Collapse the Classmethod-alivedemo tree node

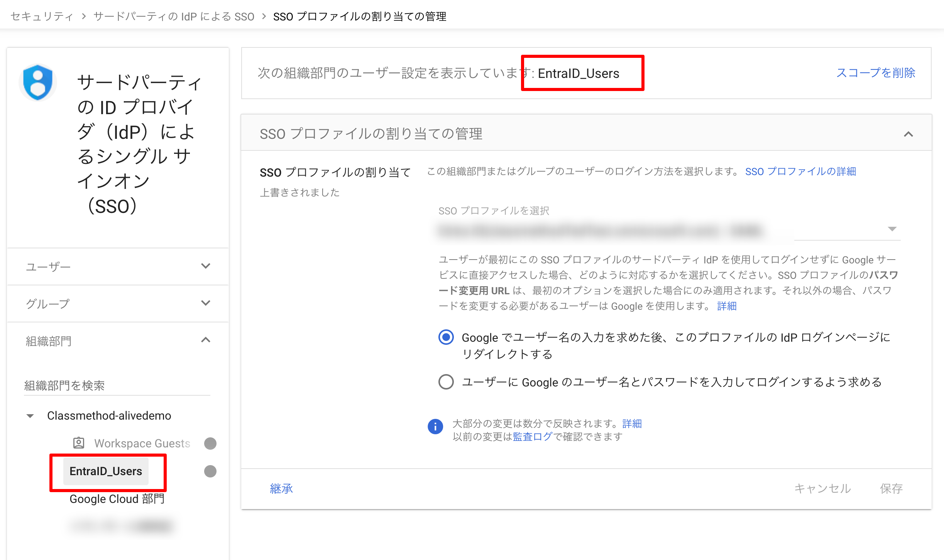click(30, 415)
